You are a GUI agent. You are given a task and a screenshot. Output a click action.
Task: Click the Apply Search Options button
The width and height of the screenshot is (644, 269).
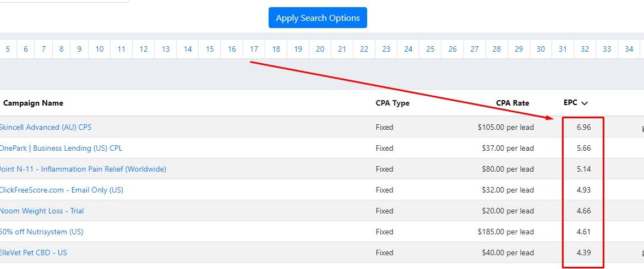click(318, 18)
